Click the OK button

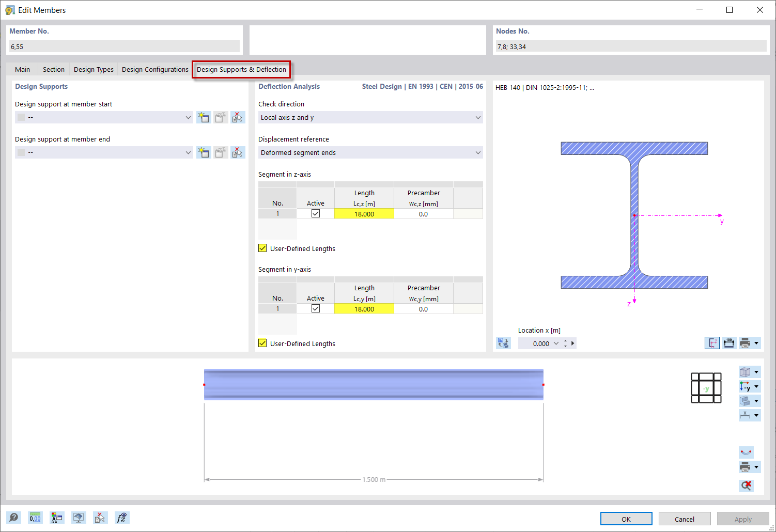pos(626,519)
